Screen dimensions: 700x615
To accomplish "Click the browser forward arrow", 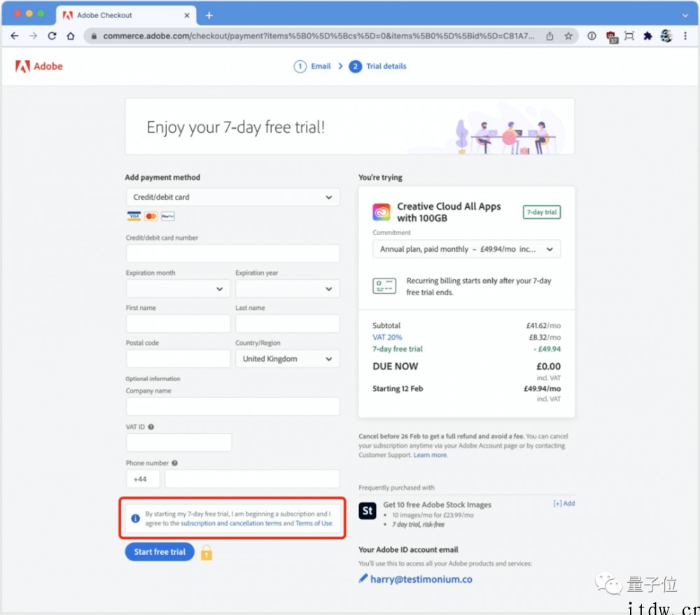I will click(x=33, y=36).
